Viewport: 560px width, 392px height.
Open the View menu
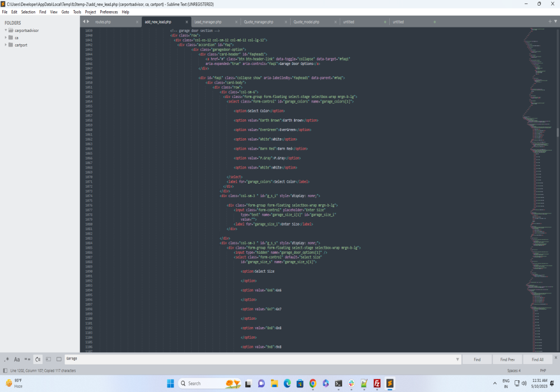pyautogui.click(x=54, y=12)
